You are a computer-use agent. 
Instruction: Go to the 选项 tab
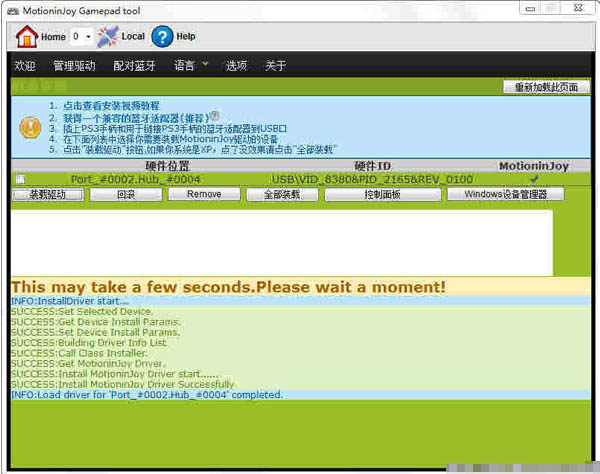click(x=236, y=65)
